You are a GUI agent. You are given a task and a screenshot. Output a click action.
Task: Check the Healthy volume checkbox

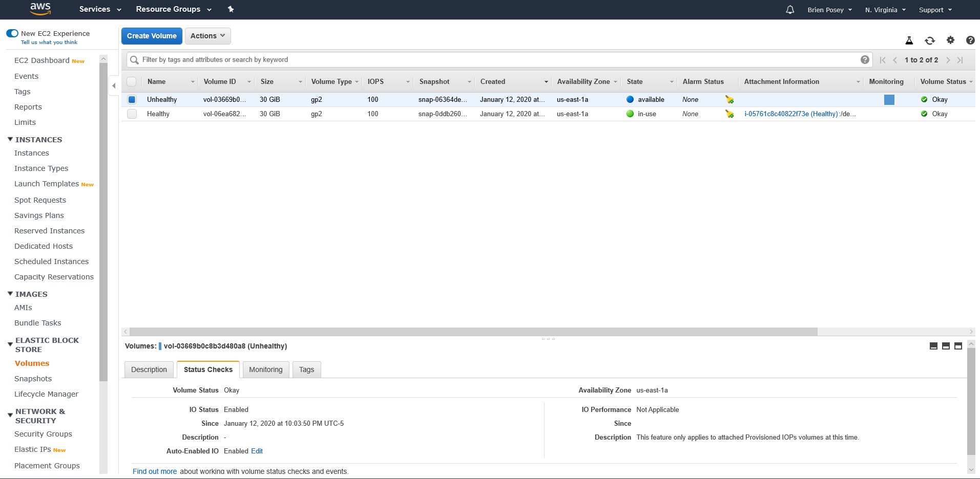click(x=132, y=114)
